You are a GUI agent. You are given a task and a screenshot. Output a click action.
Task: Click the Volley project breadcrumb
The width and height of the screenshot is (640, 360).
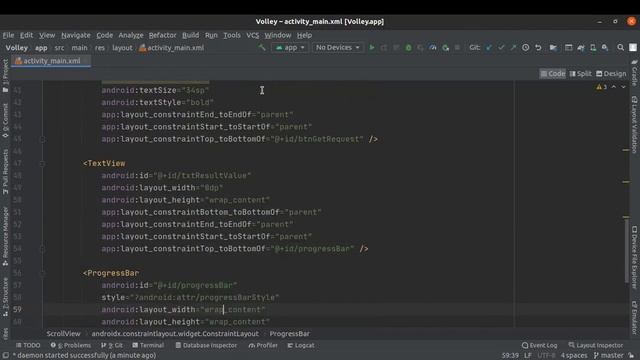[x=17, y=48]
